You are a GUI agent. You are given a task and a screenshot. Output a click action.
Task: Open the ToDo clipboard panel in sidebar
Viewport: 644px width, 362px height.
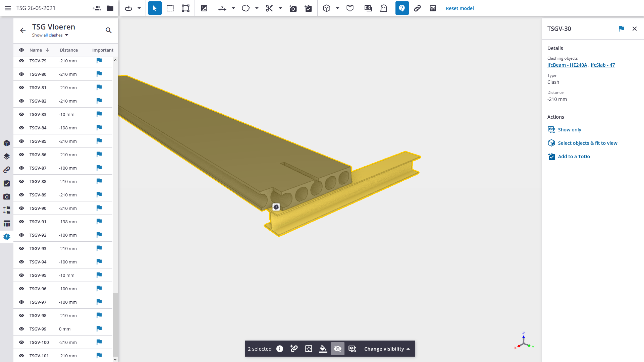[x=6, y=183]
